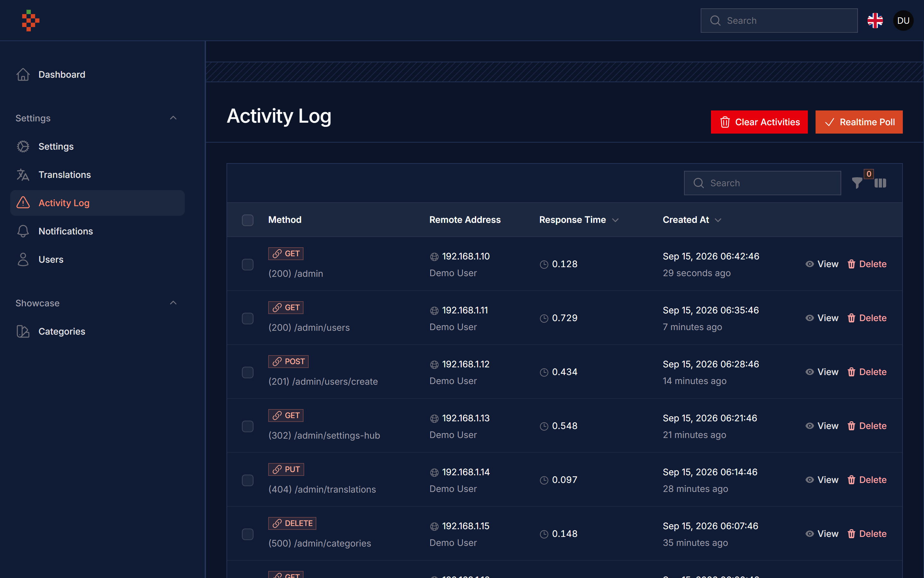Click the globe icon beside 192.168.1.13

[x=434, y=419]
